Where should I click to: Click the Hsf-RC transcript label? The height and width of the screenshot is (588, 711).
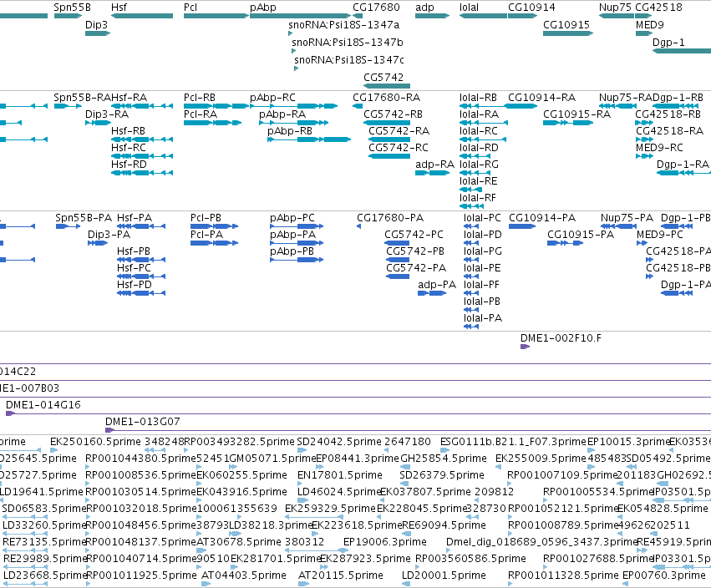pyautogui.click(x=129, y=148)
